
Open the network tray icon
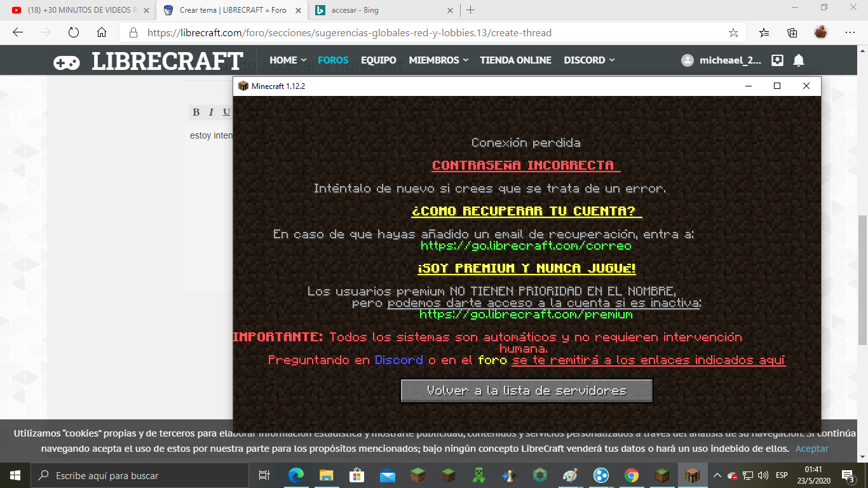[x=748, y=475]
